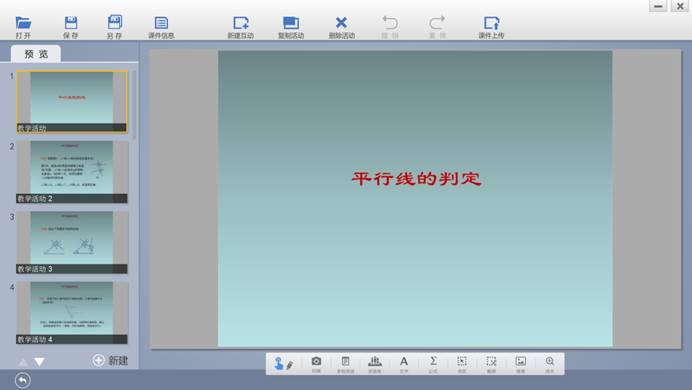Viewport: 692px width, 390px height.
Task: Activate the touch and pen tool
Action: [283, 364]
